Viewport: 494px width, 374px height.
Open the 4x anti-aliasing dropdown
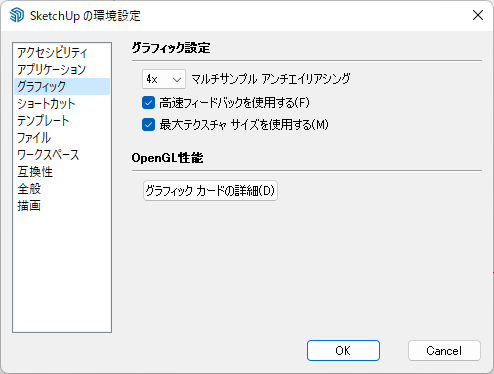tap(164, 79)
